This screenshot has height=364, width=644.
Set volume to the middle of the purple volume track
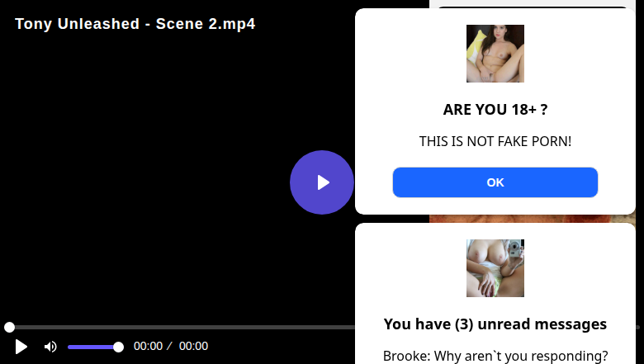(x=93, y=347)
